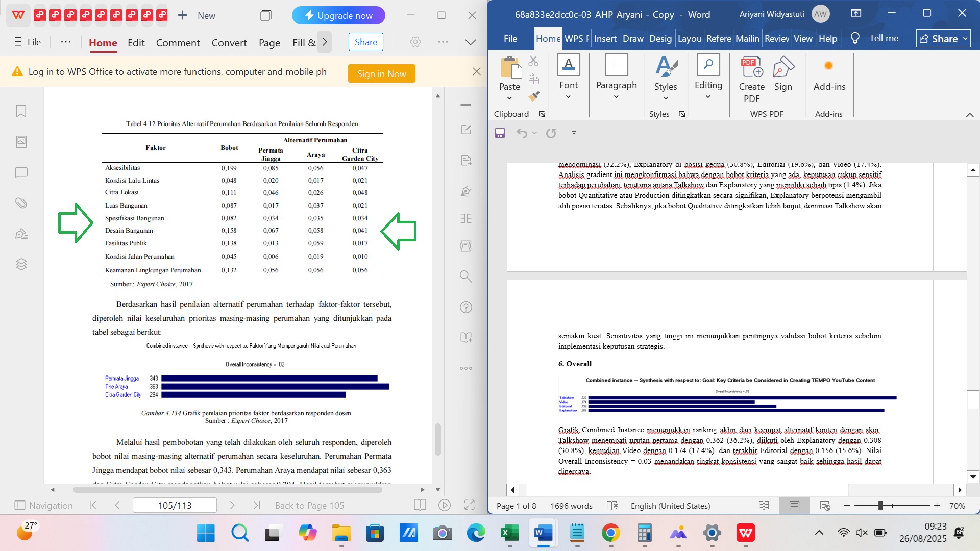Click the Format Painter brush icon
Screen dimensions: 980x551
534,96
